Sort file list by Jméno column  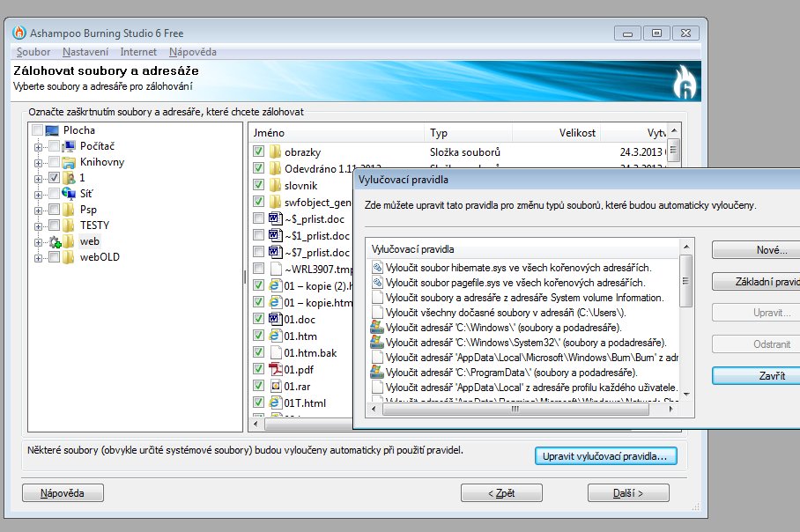click(x=337, y=133)
